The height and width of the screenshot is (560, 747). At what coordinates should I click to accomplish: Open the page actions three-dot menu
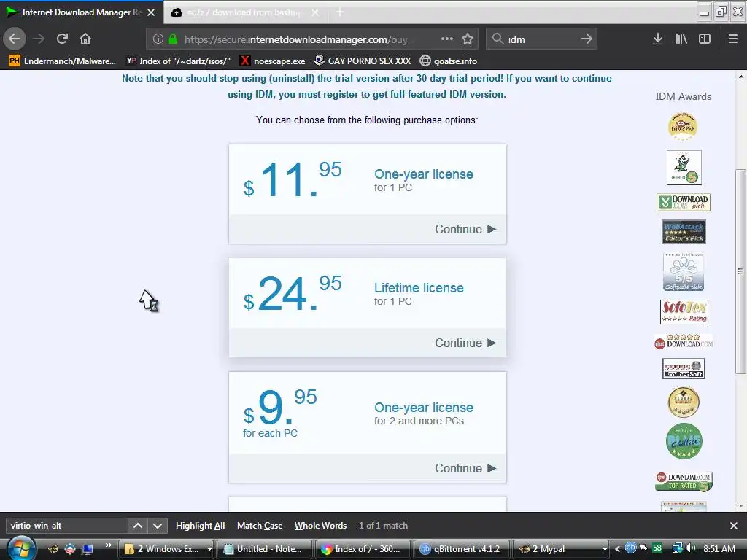click(x=447, y=39)
